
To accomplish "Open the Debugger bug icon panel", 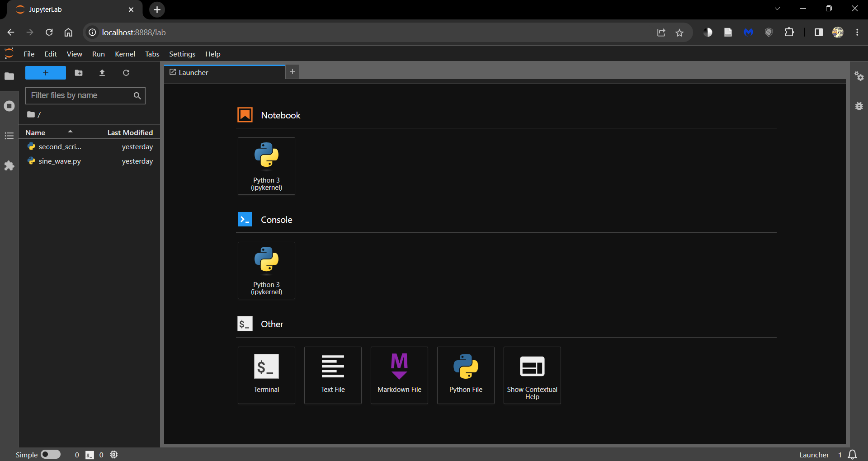I will (x=859, y=106).
